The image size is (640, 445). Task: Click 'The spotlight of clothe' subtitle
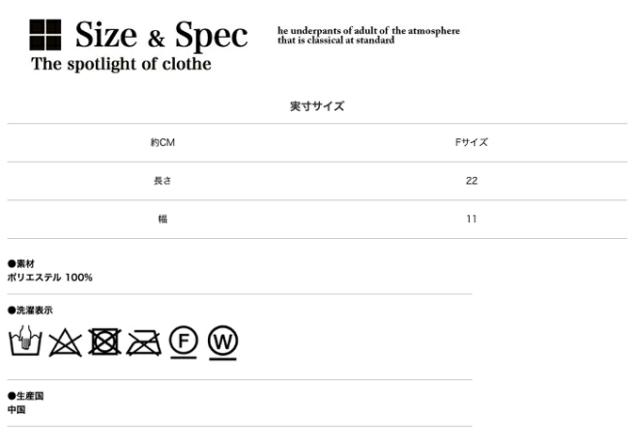click(x=121, y=65)
